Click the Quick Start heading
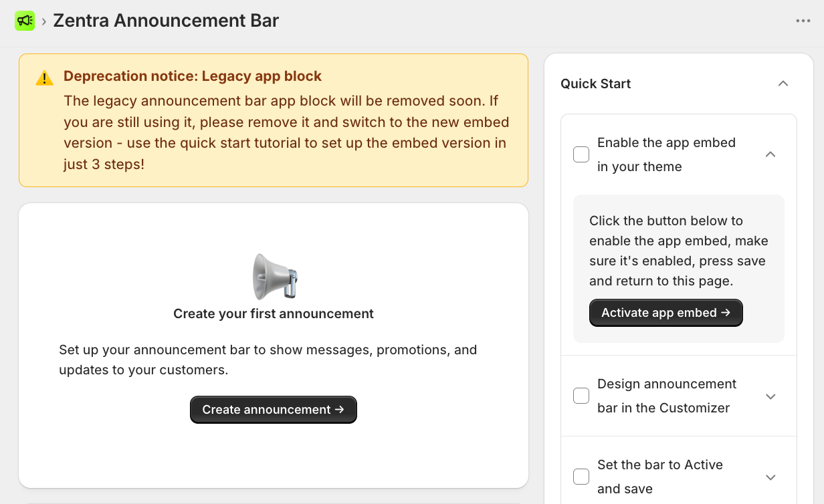This screenshot has height=504, width=824. [596, 84]
